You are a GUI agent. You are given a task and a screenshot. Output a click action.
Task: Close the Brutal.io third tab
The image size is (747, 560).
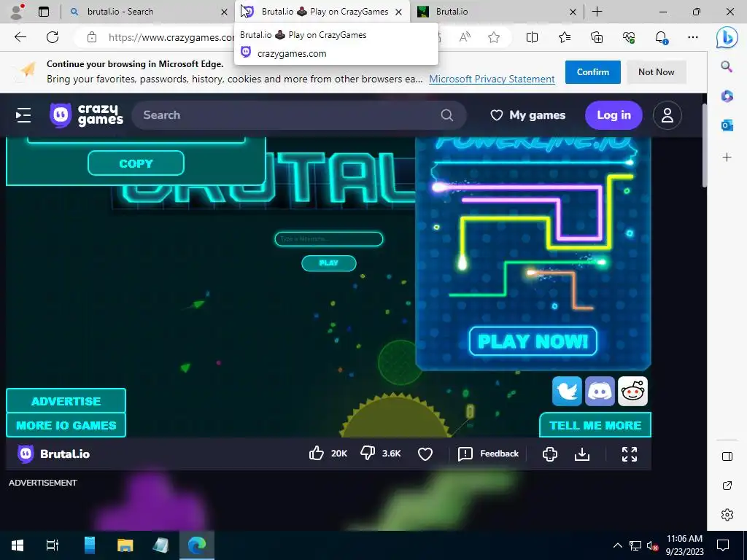click(573, 12)
